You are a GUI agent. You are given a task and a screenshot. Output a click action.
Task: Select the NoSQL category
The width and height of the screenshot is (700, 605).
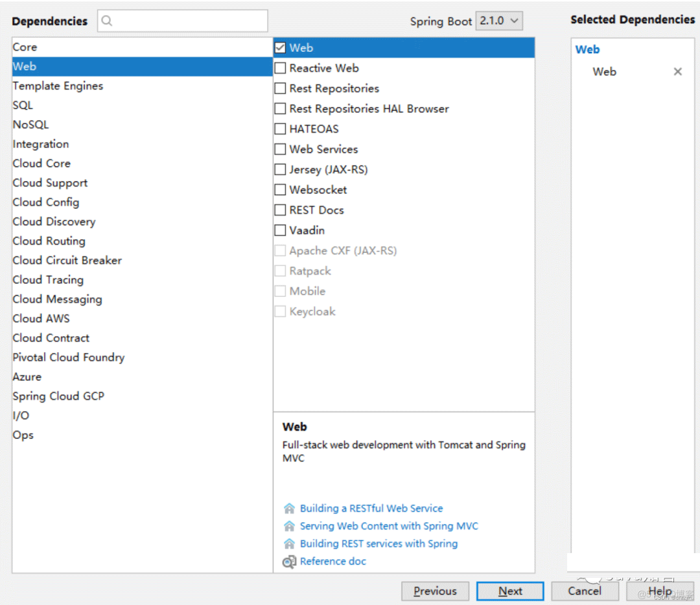[142, 125]
